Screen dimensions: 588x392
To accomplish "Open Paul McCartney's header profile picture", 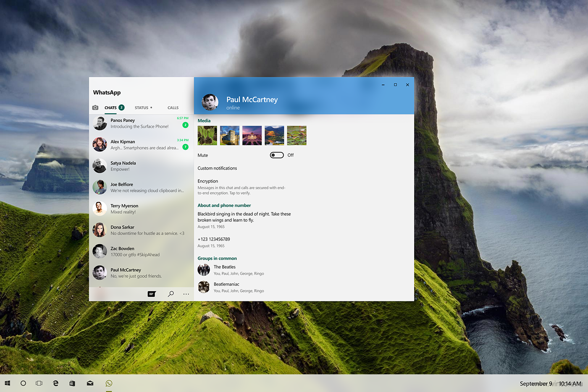I will 210,102.
